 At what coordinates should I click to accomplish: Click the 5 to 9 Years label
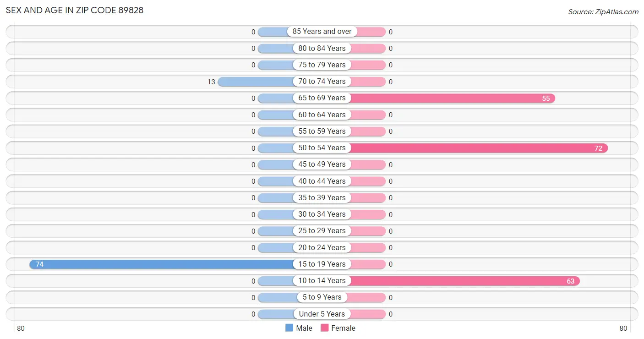click(x=322, y=297)
